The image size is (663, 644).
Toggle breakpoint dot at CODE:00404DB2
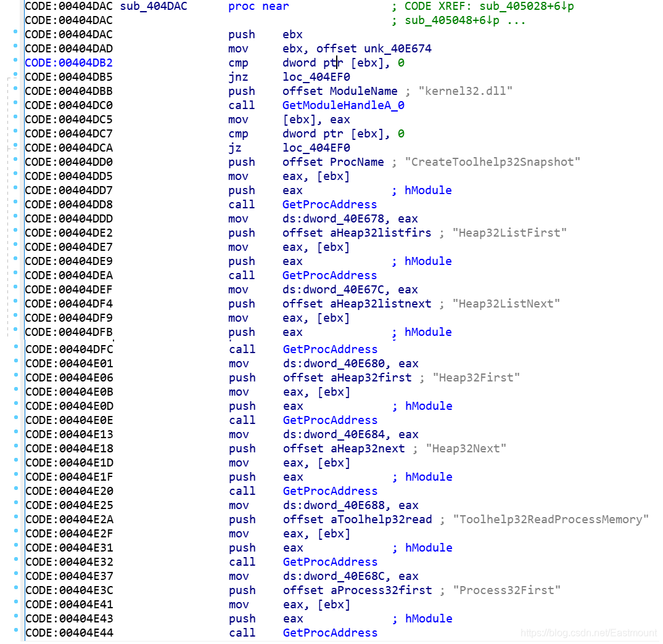point(15,60)
